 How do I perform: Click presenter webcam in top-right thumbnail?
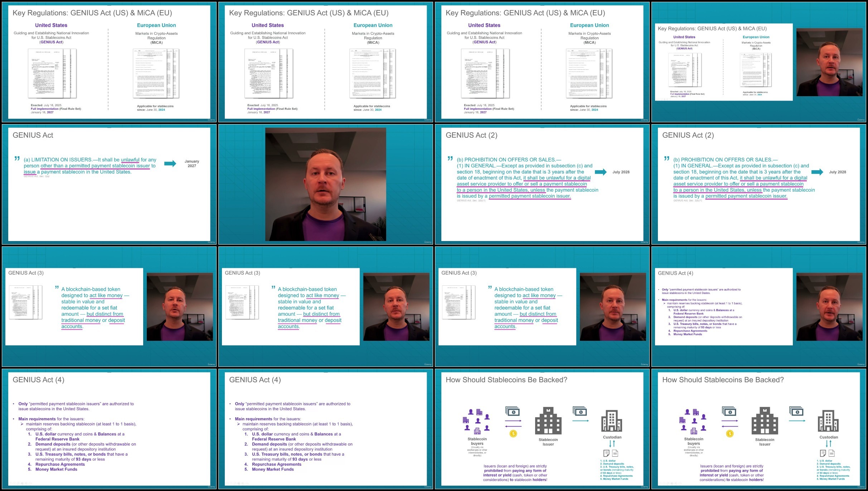coord(829,62)
